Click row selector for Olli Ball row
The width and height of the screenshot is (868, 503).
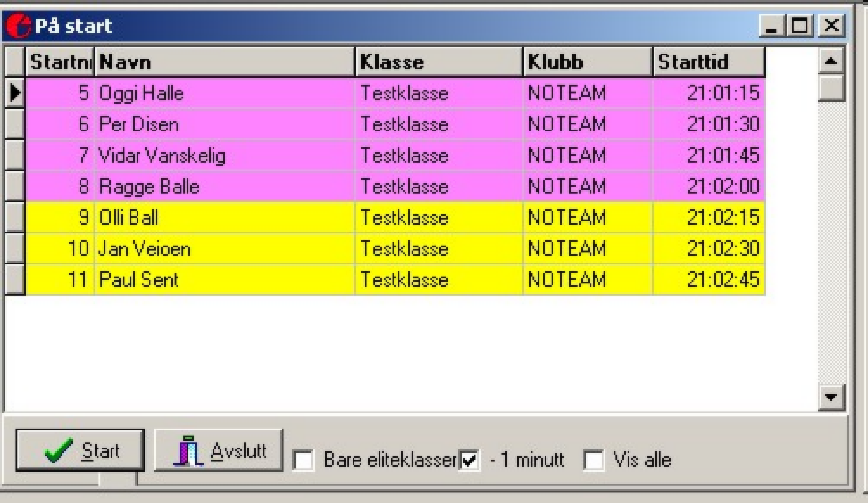click(15, 217)
